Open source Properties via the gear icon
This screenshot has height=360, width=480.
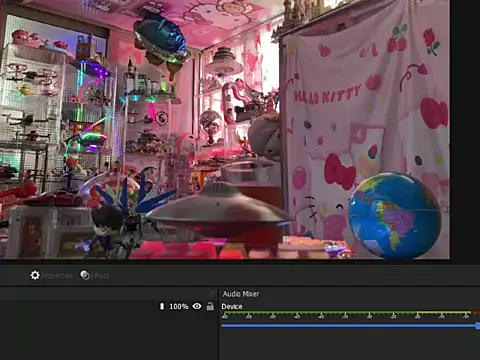pos(35,275)
